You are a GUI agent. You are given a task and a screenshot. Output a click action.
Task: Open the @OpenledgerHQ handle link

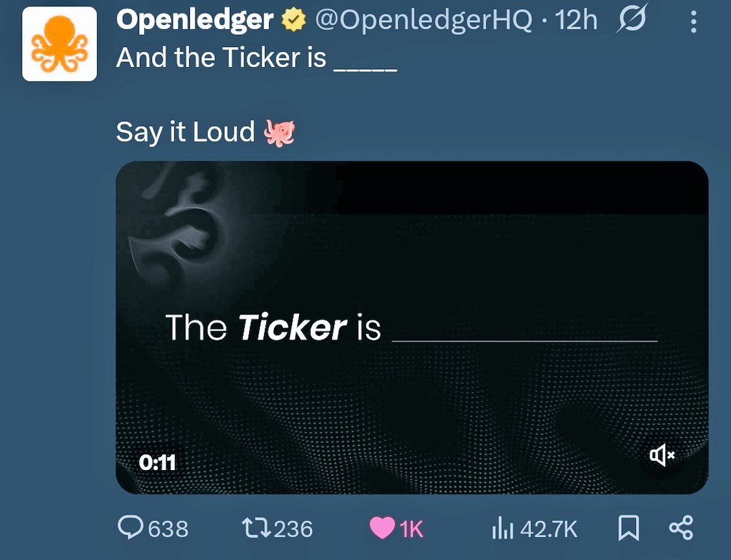coord(423,20)
